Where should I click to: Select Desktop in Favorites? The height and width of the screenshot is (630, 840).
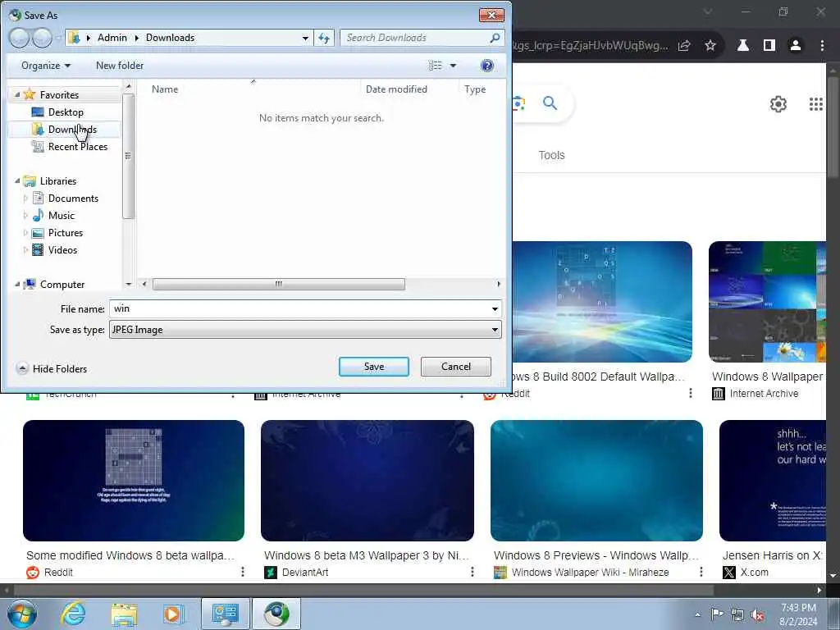click(x=66, y=112)
